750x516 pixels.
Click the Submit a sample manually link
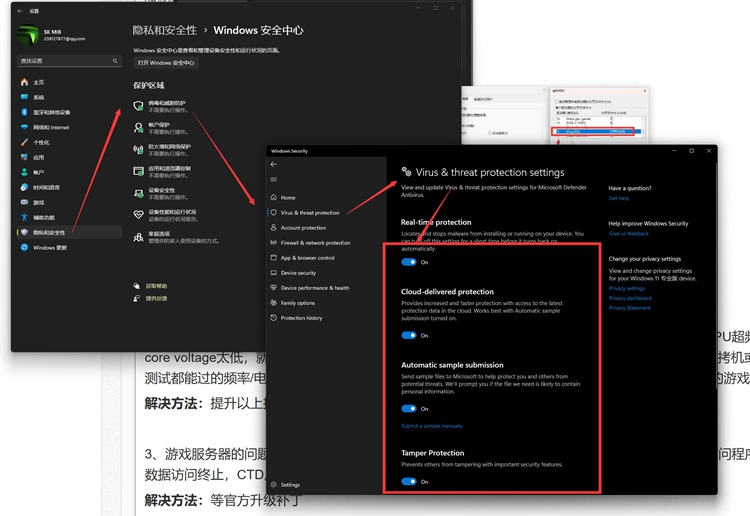432,426
